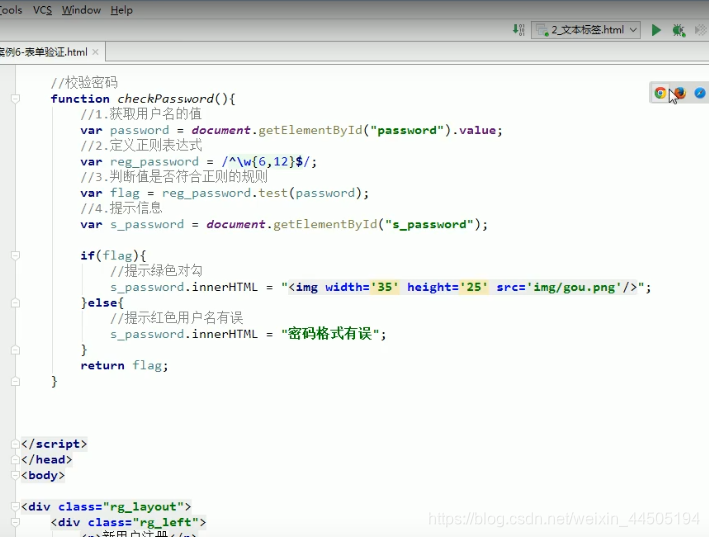Click the "s_password" string literal

[x=429, y=224]
